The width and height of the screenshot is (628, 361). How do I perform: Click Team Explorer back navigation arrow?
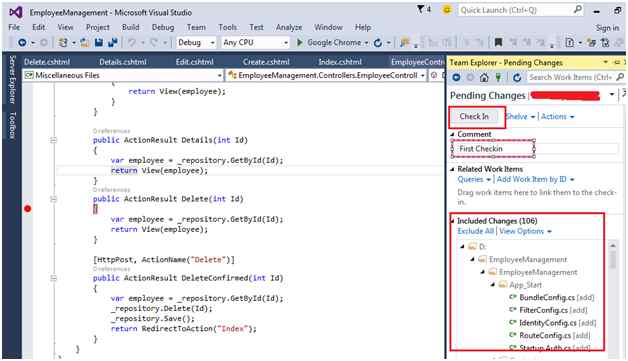point(456,77)
